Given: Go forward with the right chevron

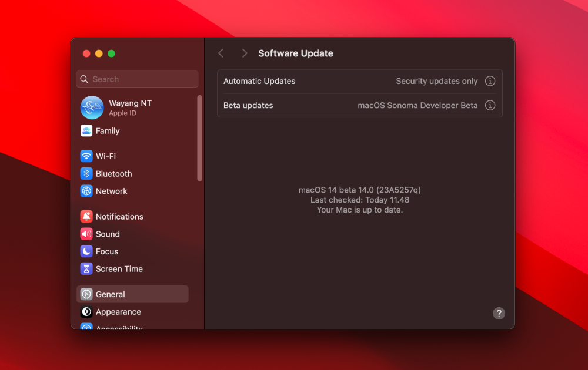Looking at the screenshot, I should point(245,53).
